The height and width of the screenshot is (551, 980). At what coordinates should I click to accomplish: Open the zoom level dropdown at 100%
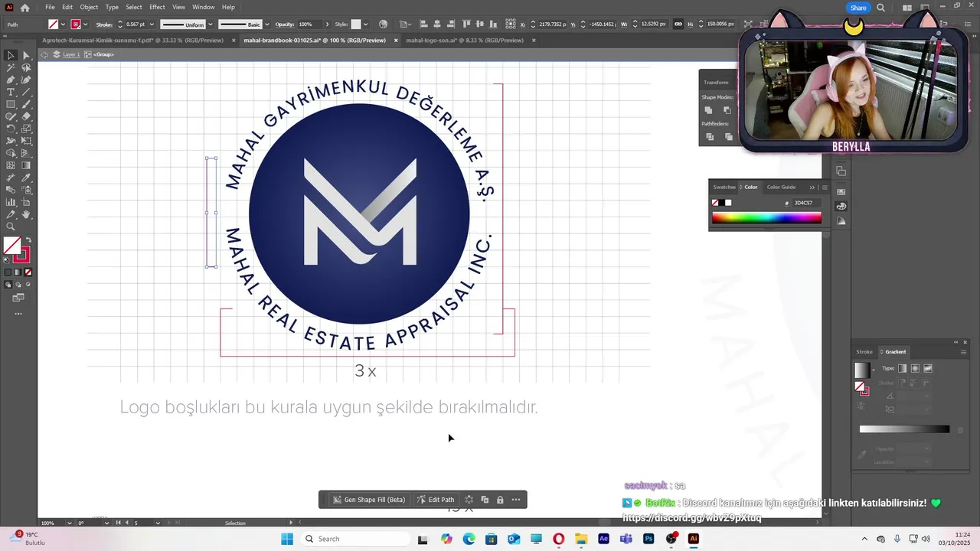[69, 523]
